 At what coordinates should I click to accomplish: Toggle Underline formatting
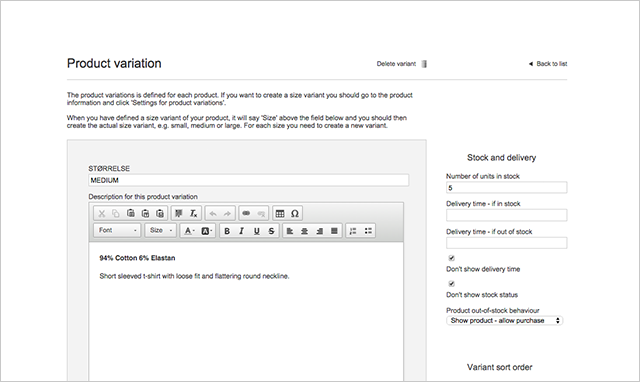pyautogui.click(x=257, y=231)
